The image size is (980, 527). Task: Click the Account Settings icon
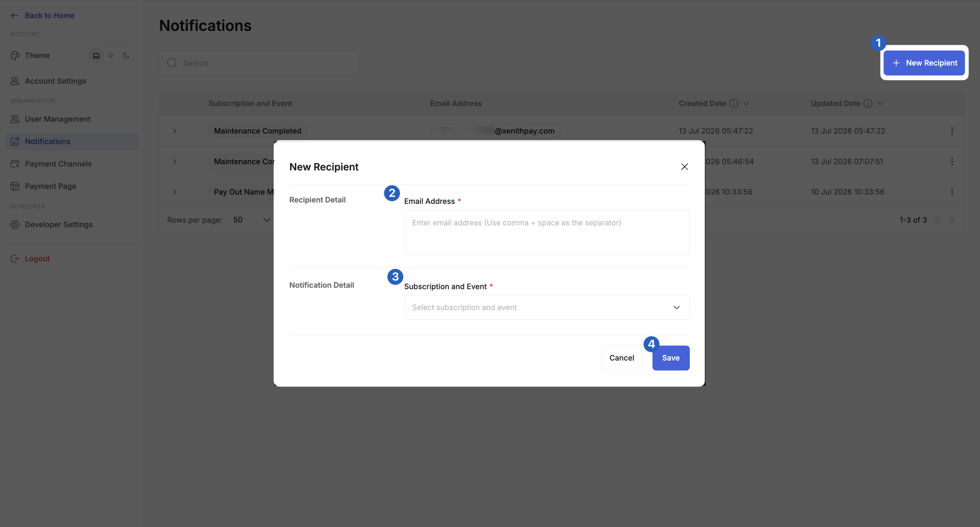(15, 81)
